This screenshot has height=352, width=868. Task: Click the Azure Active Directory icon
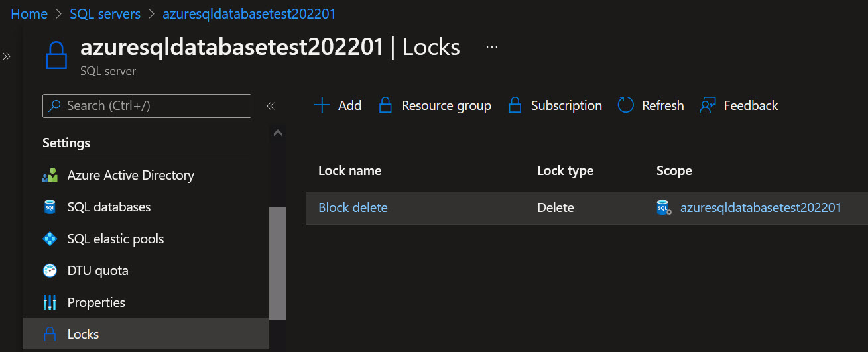coord(50,176)
